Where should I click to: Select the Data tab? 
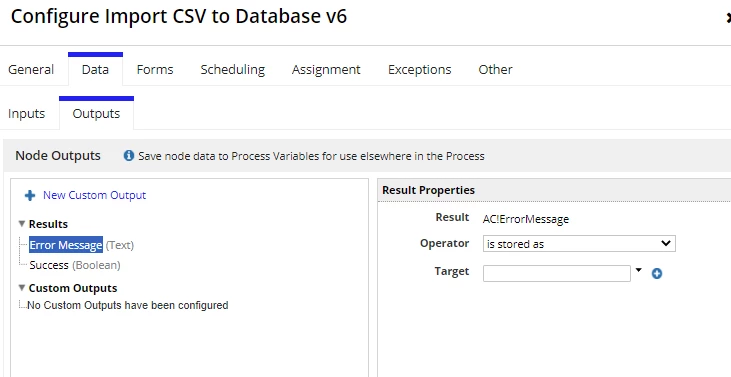click(95, 69)
